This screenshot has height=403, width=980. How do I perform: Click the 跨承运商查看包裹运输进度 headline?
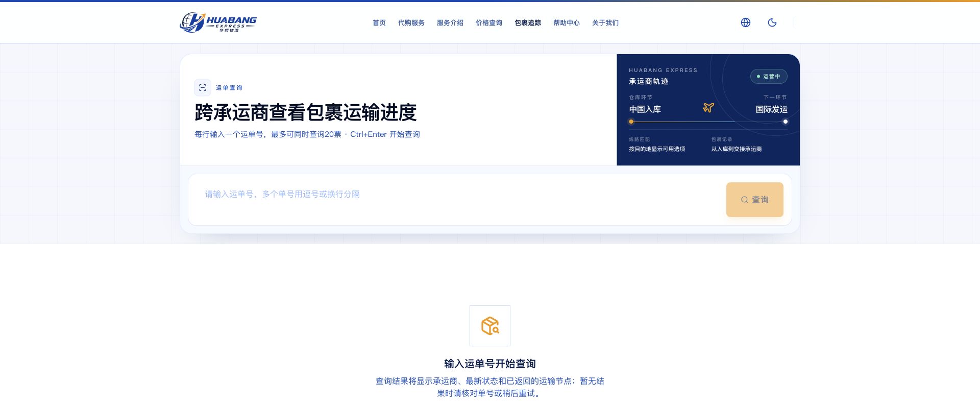tap(306, 112)
